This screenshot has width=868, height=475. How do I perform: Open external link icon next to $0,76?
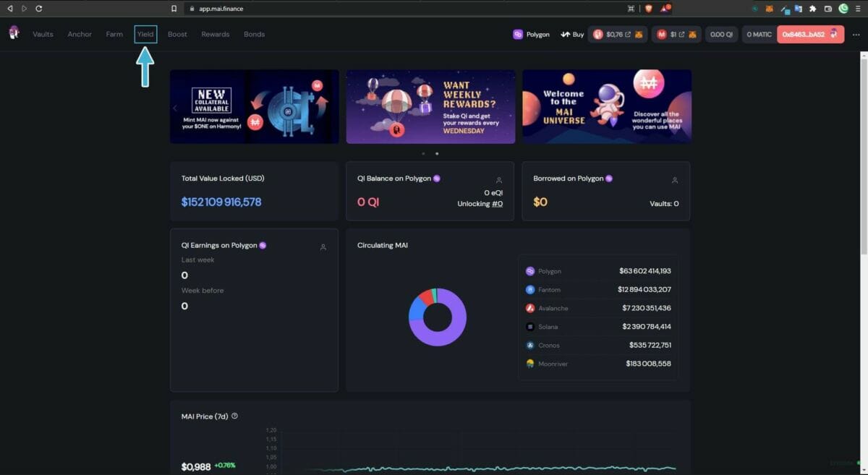[628, 35]
